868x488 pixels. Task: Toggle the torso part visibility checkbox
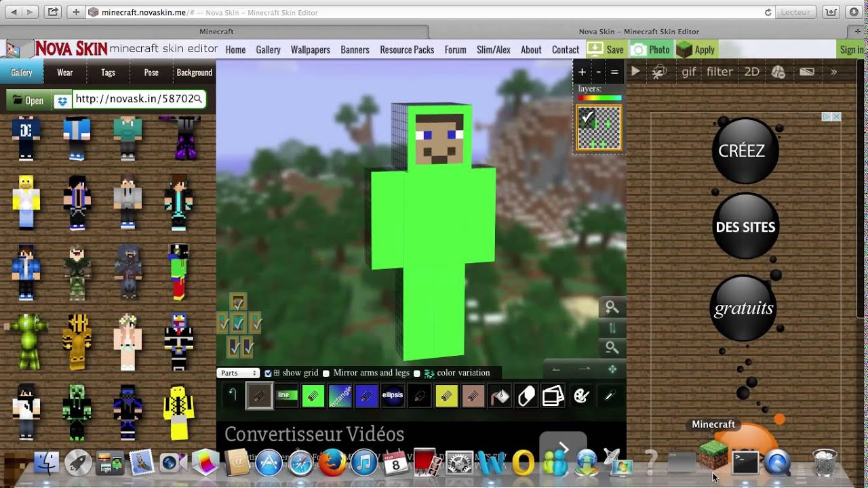pyautogui.click(x=238, y=324)
